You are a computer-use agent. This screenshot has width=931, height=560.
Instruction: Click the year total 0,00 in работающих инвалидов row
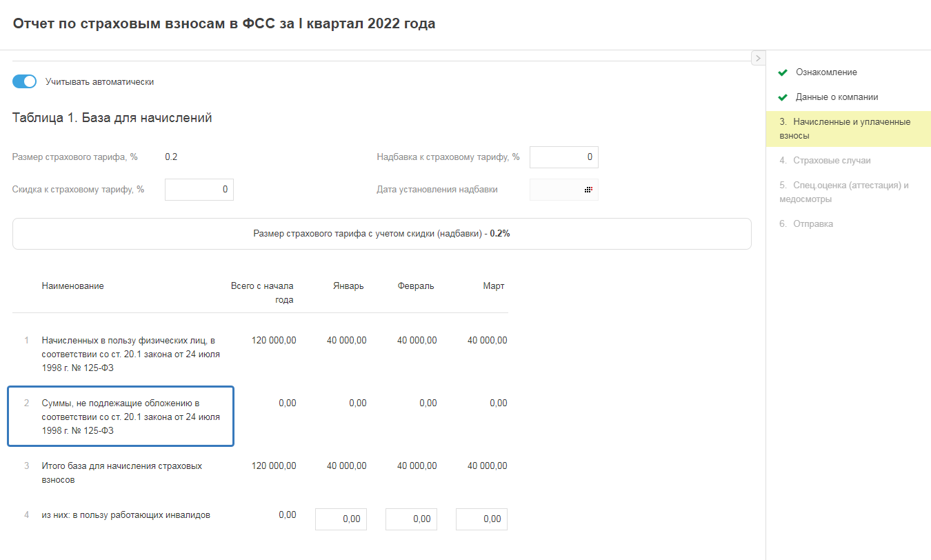(288, 515)
